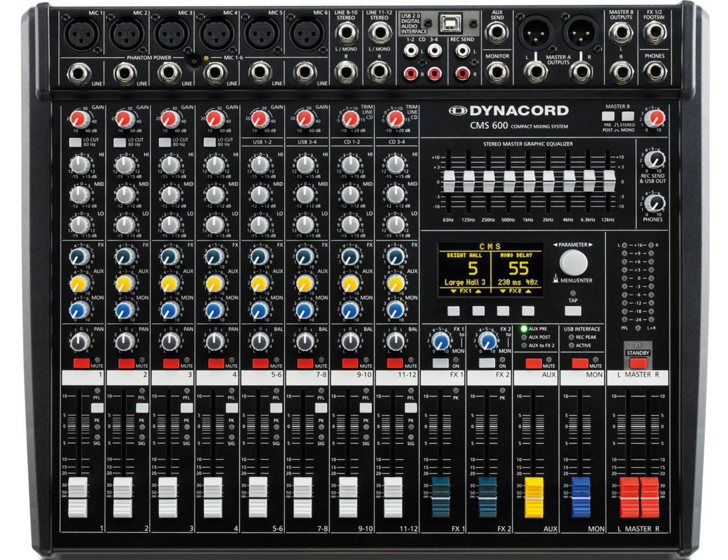
Task: Click the blue MON knob on channel 1
Action: 80,310
